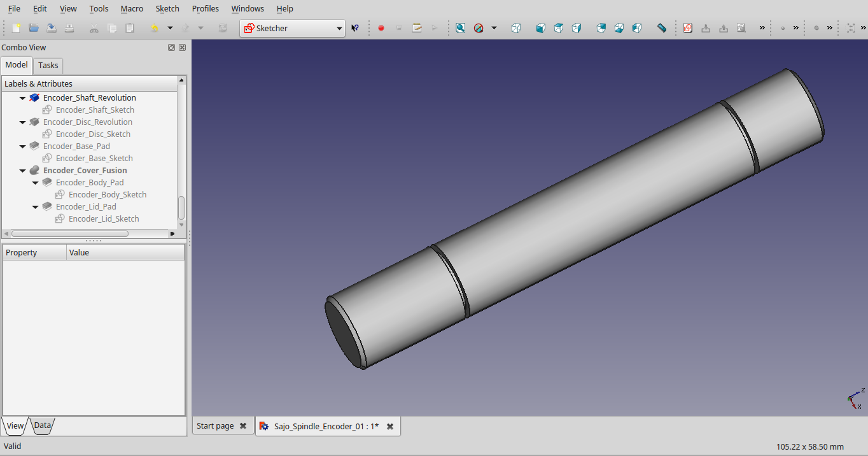868x456 pixels.
Task: Click the stop macro recording square icon
Action: pyautogui.click(x=399, y=28)
